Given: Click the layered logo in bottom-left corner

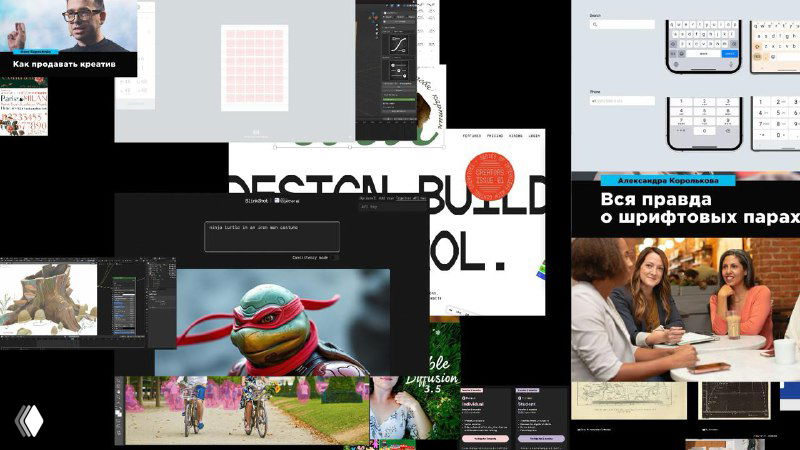Looking at the screenshot, I should 27,421.
